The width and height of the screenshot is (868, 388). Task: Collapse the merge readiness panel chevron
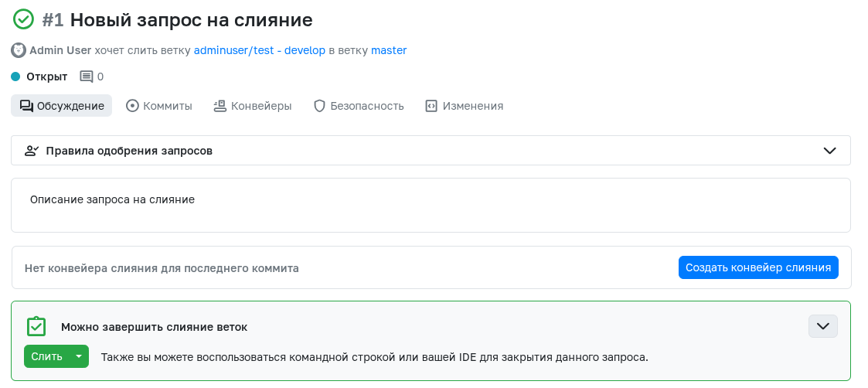(823, 326)
